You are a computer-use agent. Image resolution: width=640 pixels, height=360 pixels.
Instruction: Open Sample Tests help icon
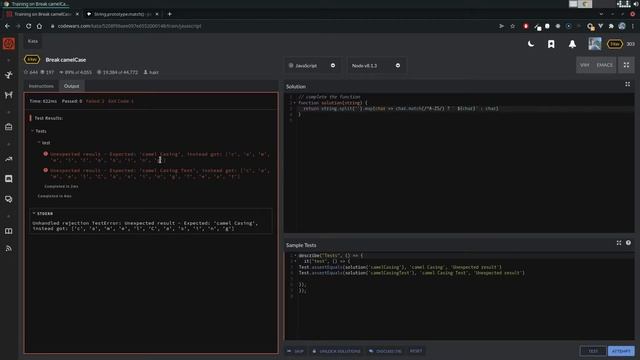[628, 243]
